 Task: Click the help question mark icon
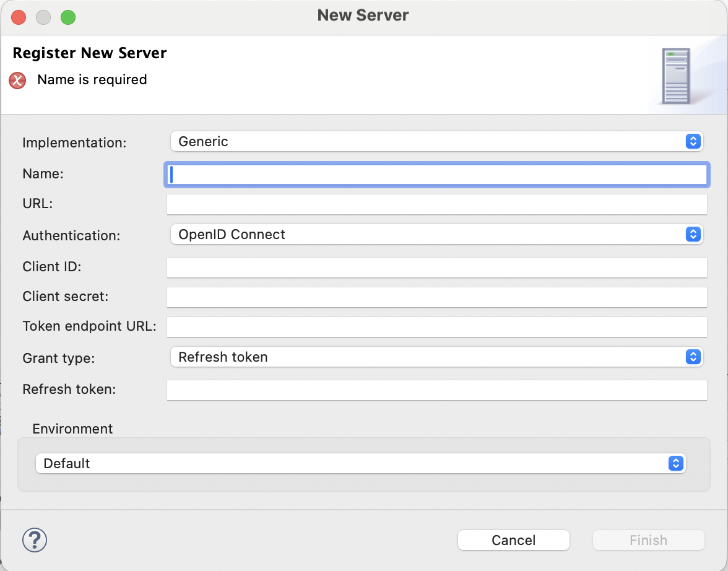point(35,540)
